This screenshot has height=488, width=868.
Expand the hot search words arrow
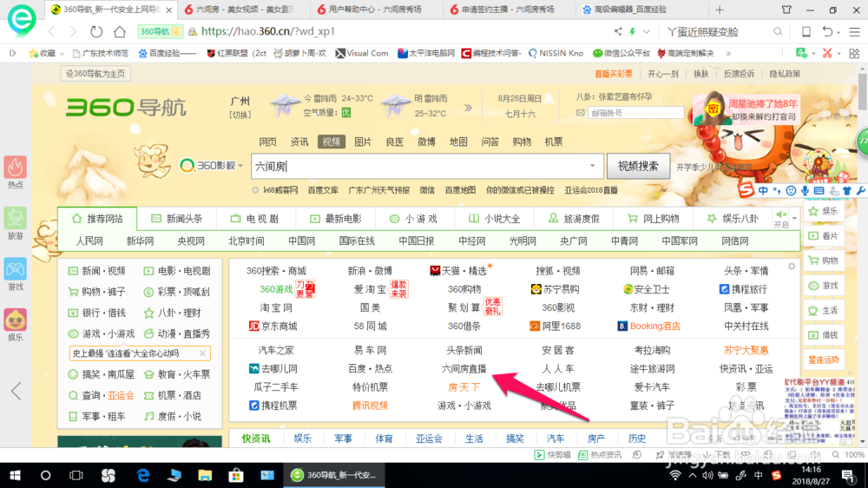(x=664, y=190)
